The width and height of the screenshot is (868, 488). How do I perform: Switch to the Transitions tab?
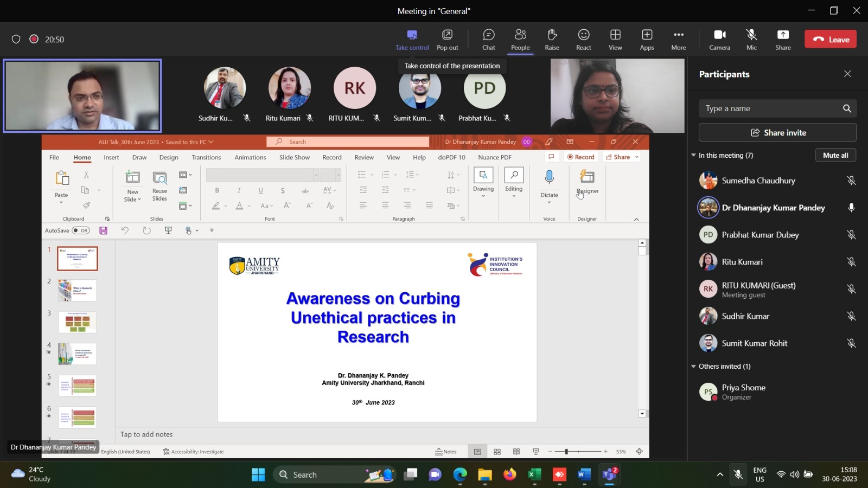click(206, 157)
